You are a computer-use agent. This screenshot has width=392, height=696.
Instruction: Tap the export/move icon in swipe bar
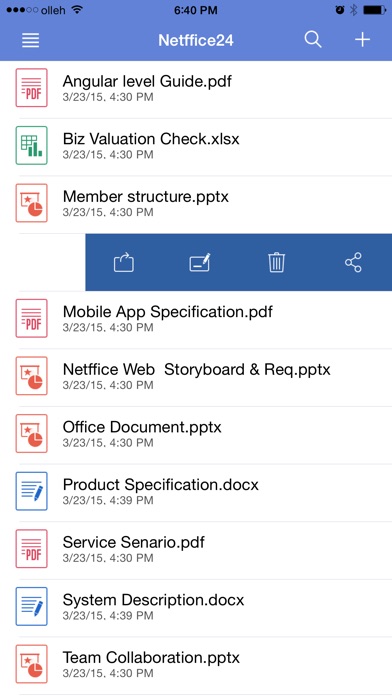(124, 262)
